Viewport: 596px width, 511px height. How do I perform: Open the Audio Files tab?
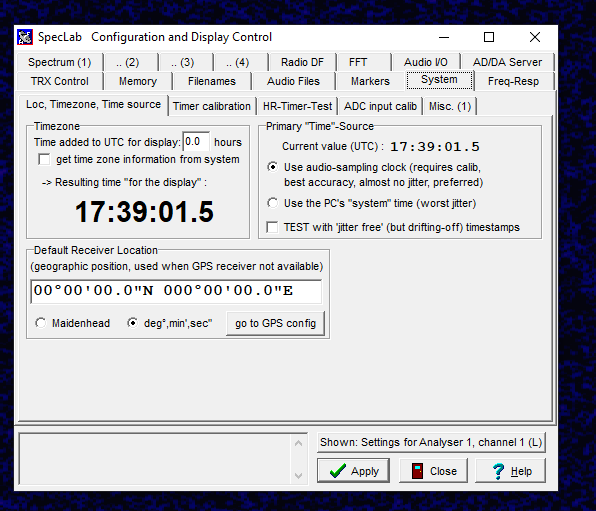pyautogui.click(x=293, y=81)
